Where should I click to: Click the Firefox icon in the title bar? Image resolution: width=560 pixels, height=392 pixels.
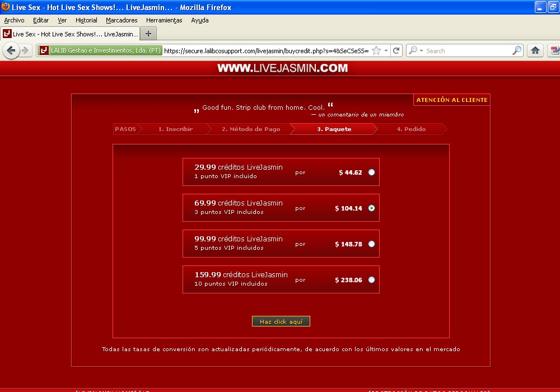click(x=6, y=7)
